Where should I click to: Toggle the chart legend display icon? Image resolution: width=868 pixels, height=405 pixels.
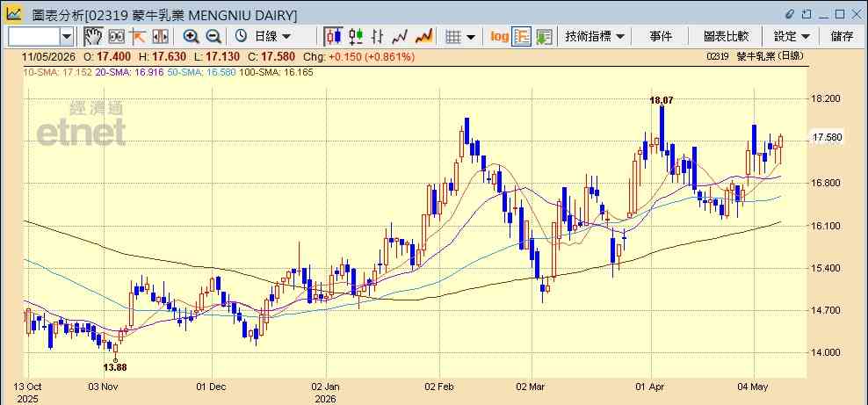522,37
